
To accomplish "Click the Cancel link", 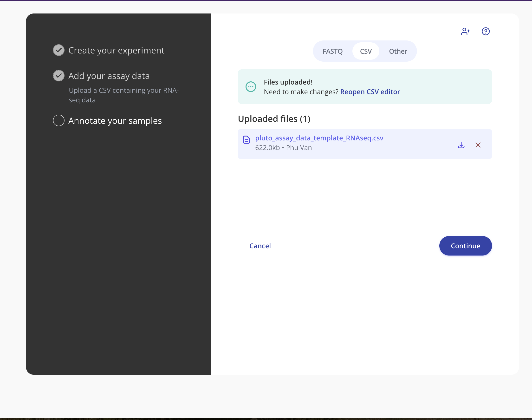I will pyautogui.click(x=260, y=246).
